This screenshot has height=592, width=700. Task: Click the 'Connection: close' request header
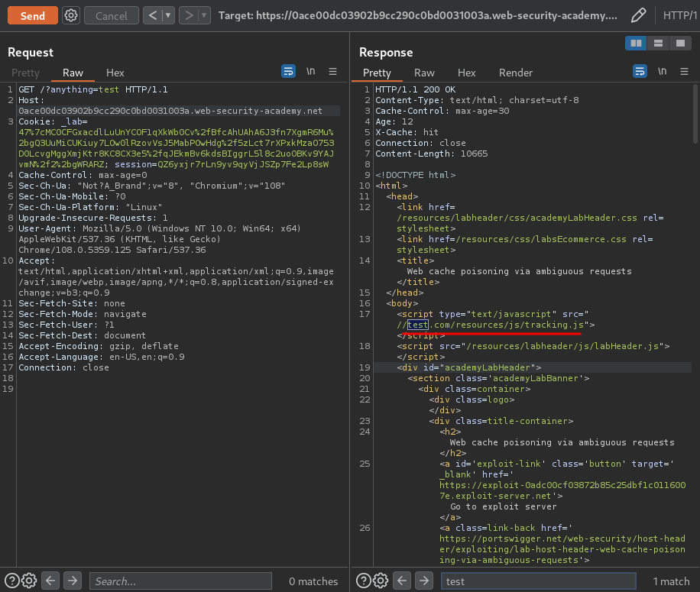click(63, 367)
